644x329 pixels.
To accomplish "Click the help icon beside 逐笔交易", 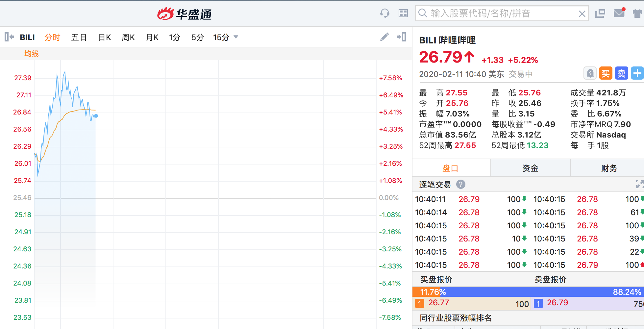I will point(460,184).
